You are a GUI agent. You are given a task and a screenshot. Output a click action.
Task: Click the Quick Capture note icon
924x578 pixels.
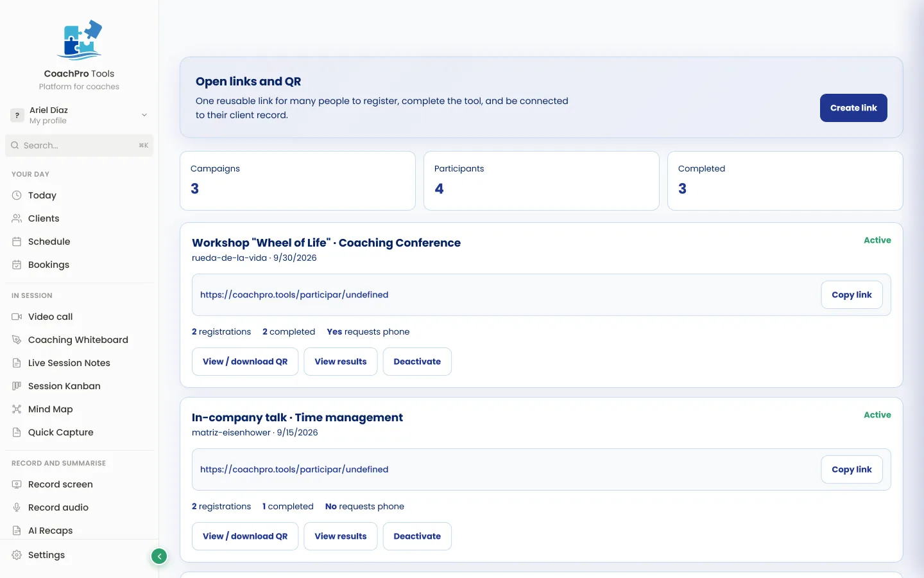point(17,432)
